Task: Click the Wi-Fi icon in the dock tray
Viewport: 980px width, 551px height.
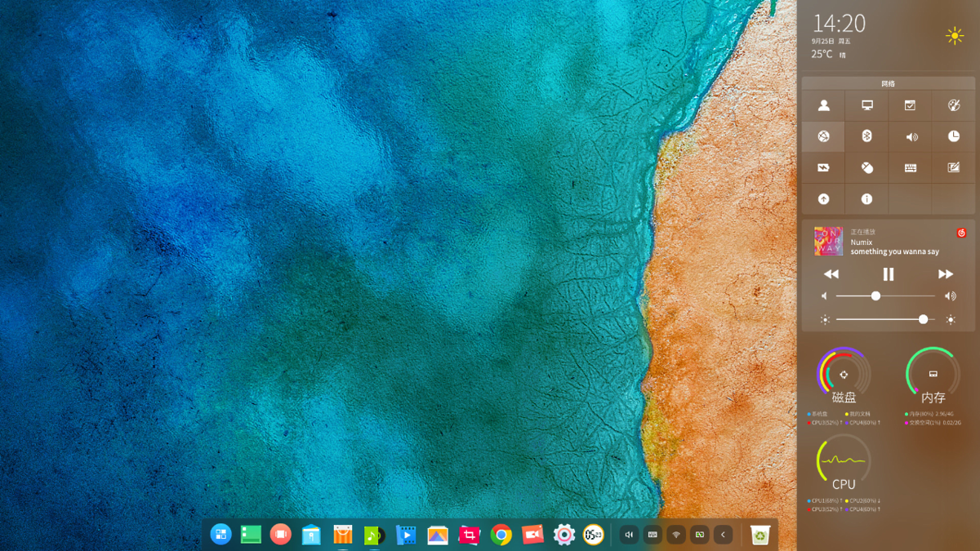Action: (x=675, y=535)
